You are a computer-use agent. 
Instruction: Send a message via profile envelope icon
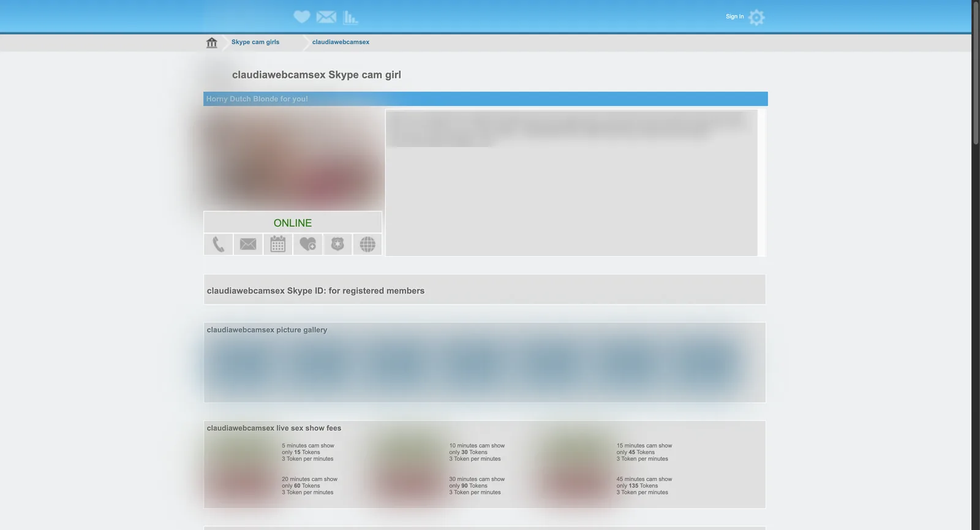coord(248,244)
